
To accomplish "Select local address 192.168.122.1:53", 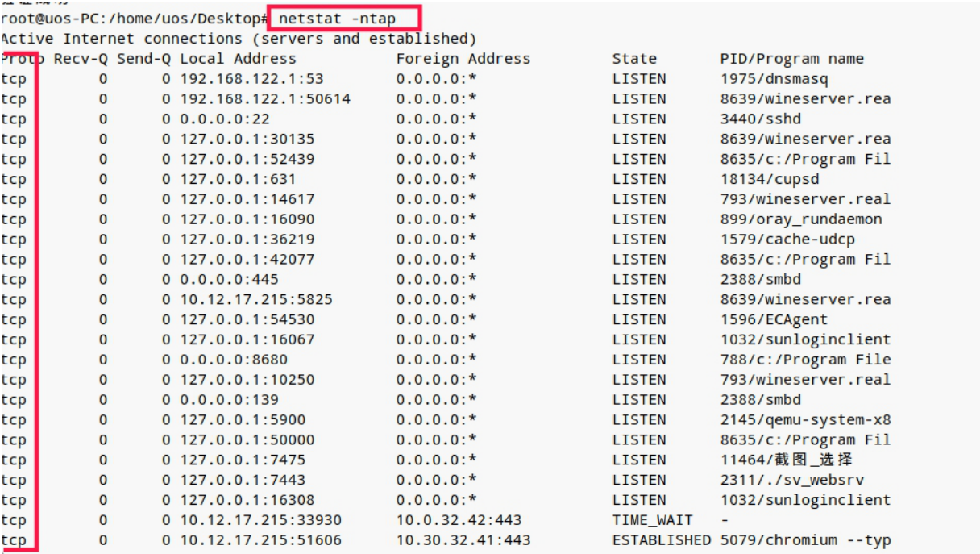I will (251, 79).
